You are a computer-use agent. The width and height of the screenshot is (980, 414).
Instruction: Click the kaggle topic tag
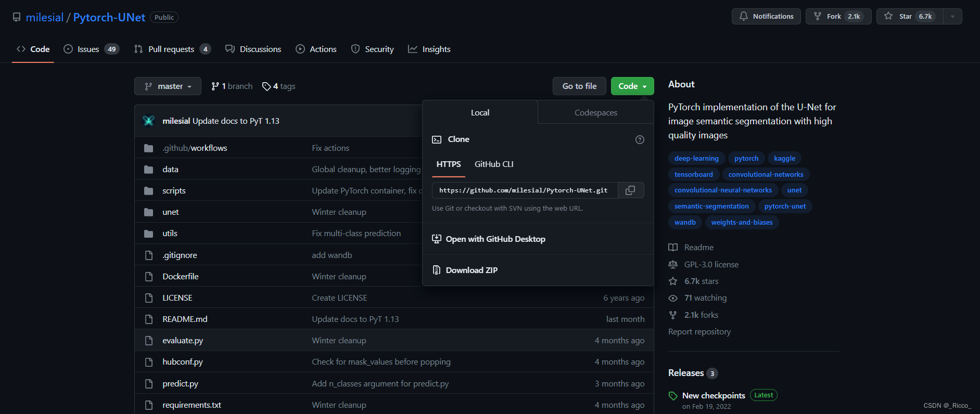[784, 159]
